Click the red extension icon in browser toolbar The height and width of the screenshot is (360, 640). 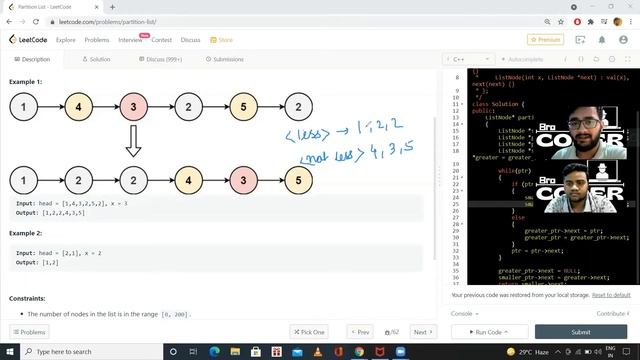pos(577,22)
